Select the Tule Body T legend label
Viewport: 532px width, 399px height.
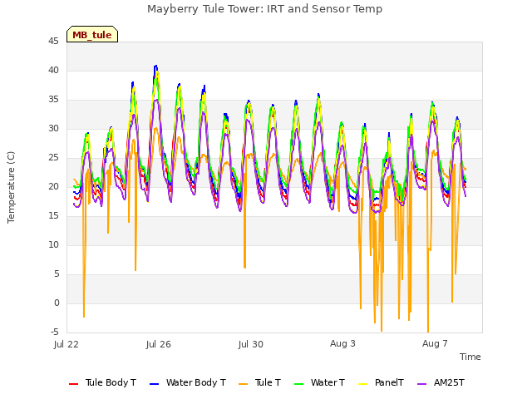point(111,382)
